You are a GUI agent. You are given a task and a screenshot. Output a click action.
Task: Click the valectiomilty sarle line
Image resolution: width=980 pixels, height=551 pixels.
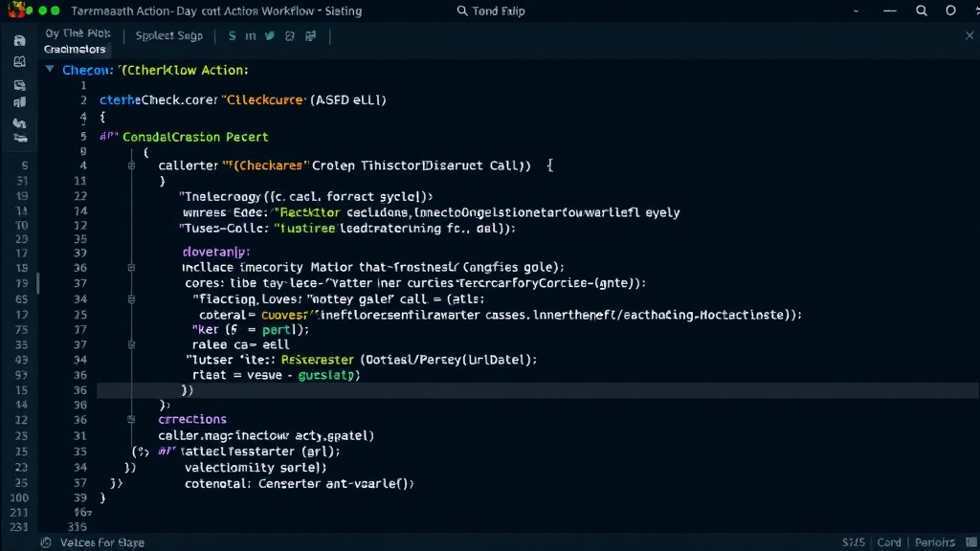(255, 467)
